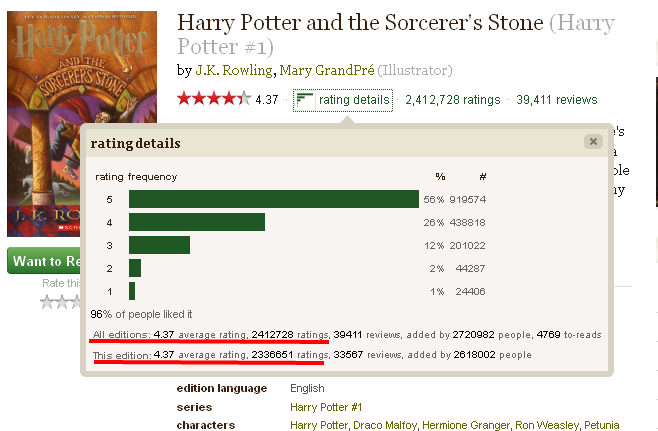This screenshot has width=658, height=431.
Task: Open J.K. Rowling author page
Action: pyautogui.click(x=232, y=70)
